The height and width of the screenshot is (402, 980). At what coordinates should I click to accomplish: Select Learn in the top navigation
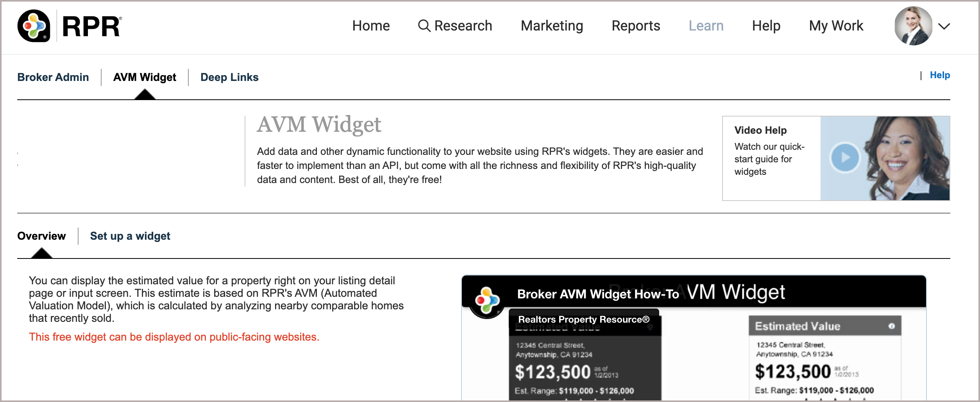pos(706,26)
